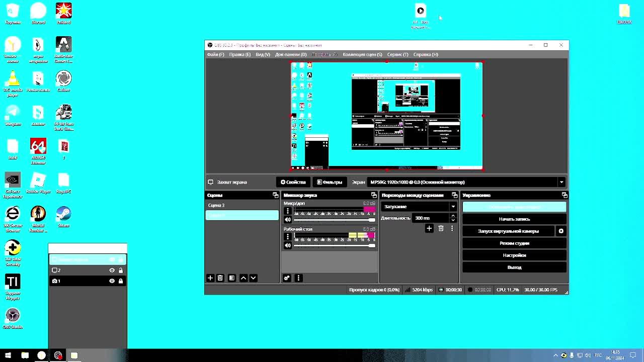Toggle lock on source 1
This screenshot has height=362, width=644.
120,281
